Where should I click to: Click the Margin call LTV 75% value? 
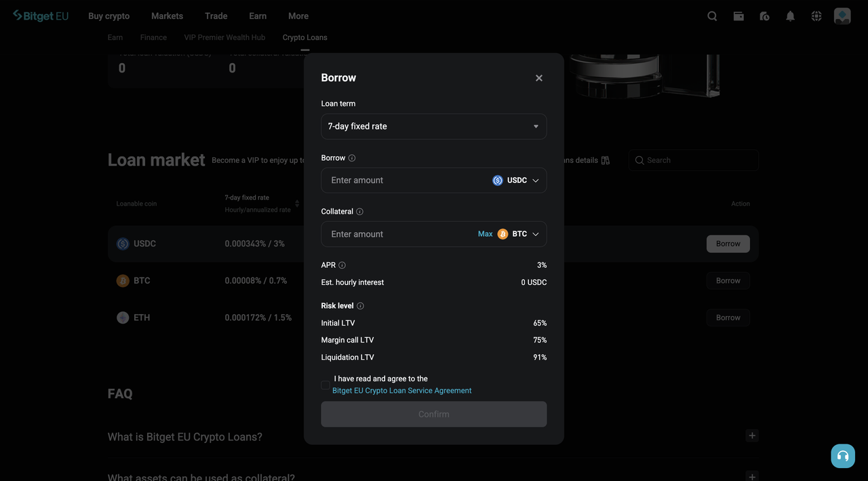tap(540, 341)
